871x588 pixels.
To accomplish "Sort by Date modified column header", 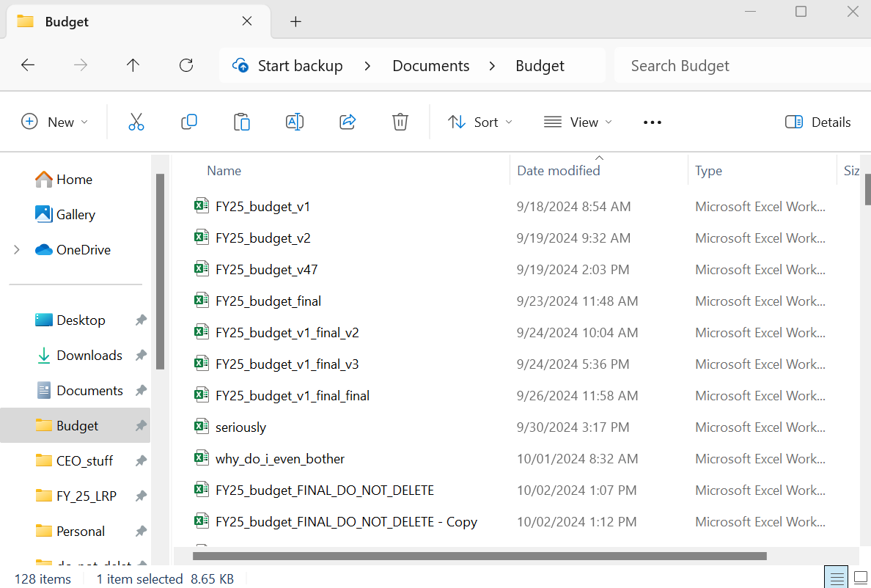I will coord(558,170).
